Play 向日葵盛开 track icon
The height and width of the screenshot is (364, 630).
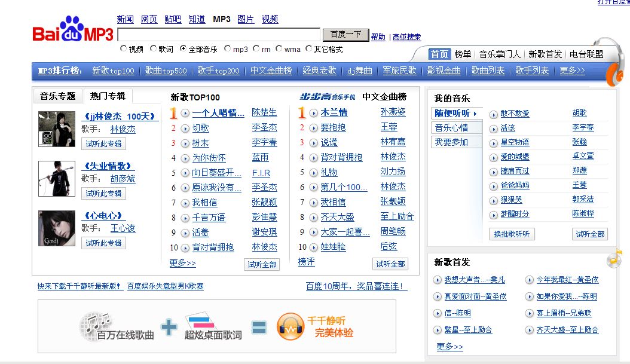pos(185,173)
